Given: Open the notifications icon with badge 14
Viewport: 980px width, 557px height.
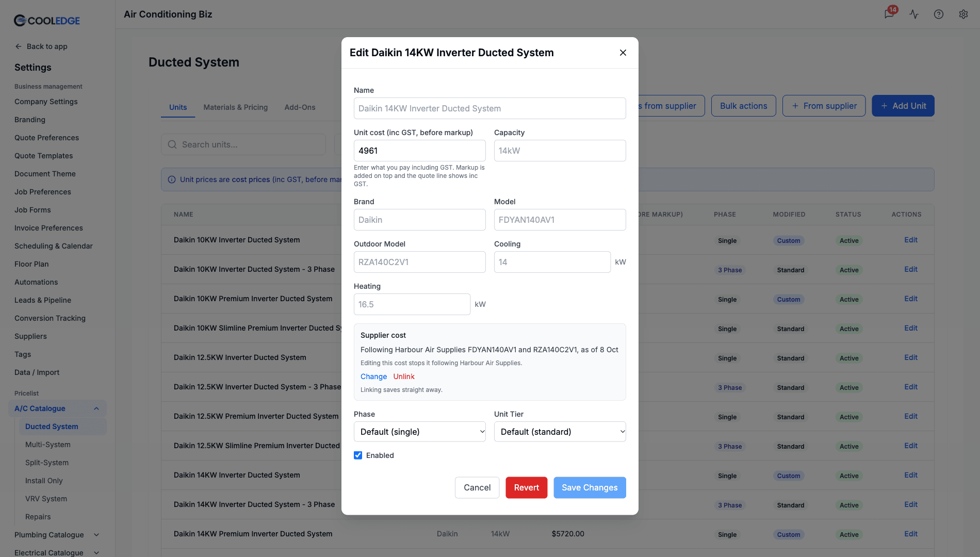Looking at the screenshot, I should click(x=890, y=14).
